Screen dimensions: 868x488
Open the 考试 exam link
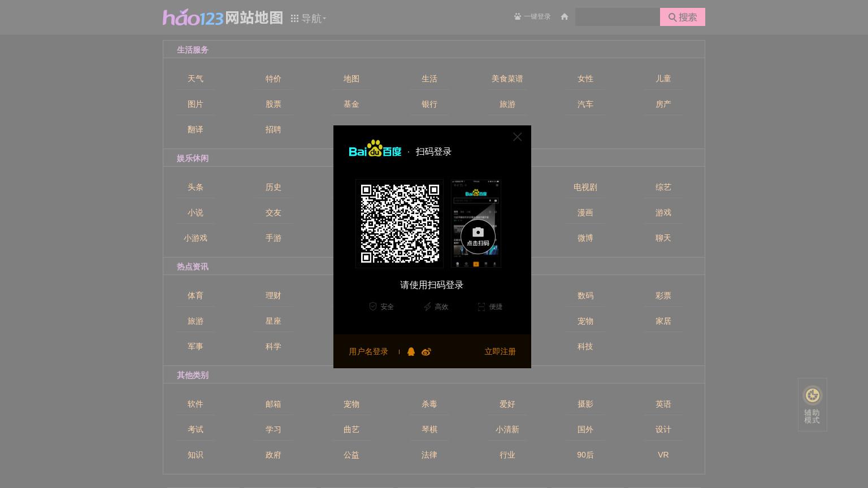[x=196, y=430]
